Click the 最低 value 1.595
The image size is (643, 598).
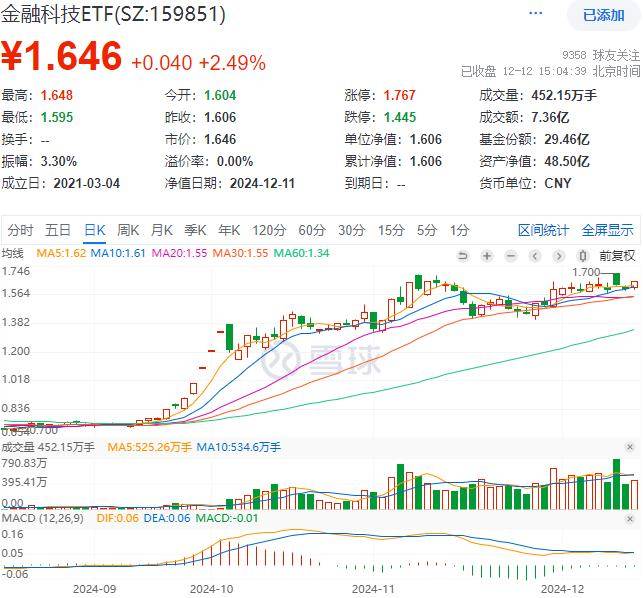click(x=57, y=117)
